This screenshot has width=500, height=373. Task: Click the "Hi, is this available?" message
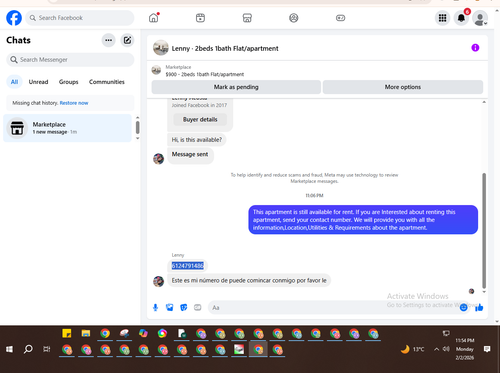197,140
